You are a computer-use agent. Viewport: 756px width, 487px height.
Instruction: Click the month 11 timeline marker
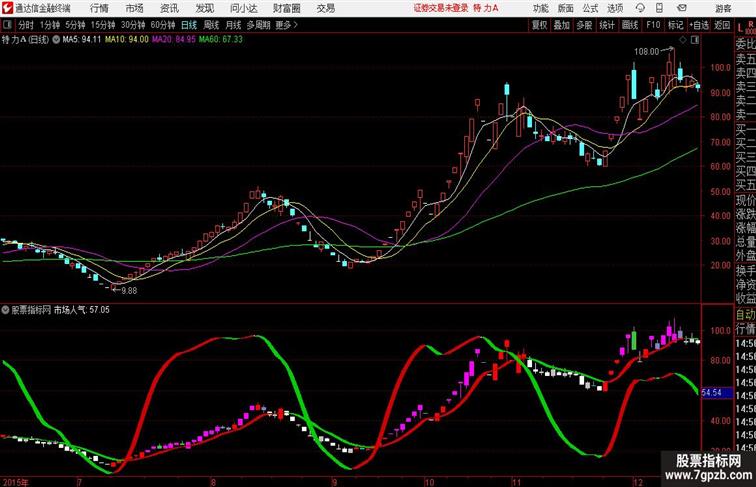pyautogui.click(x=516, y=482)
